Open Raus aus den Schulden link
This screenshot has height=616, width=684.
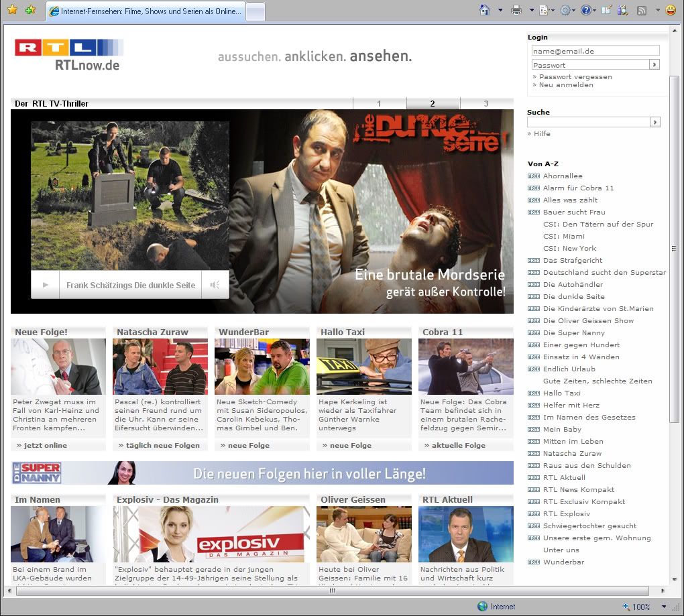587,466
